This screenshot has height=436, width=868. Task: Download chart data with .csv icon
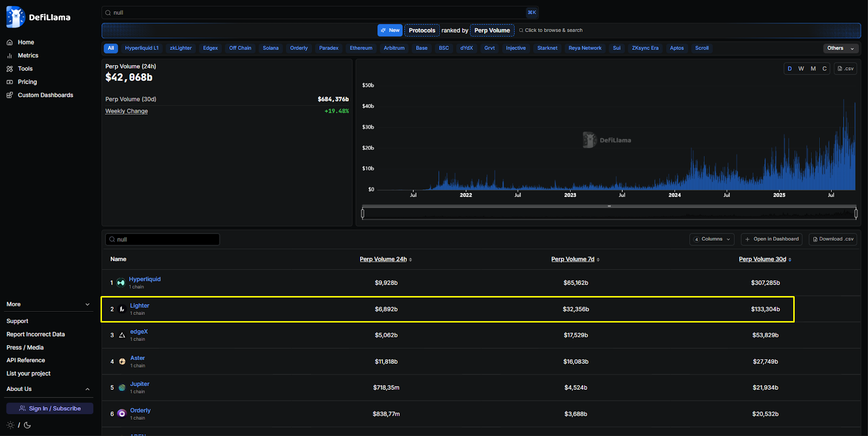(845, 68)
